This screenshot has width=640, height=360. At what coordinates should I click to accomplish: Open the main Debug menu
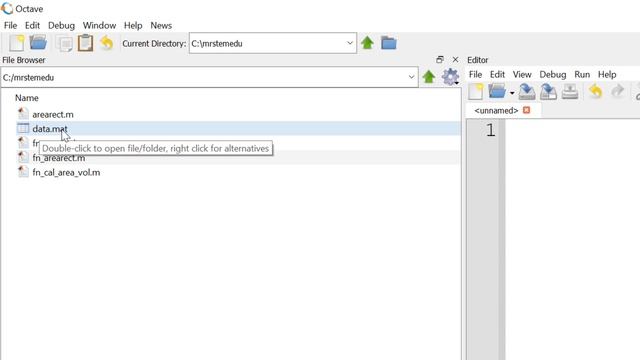pyautogui.click(x=61, y=25)
